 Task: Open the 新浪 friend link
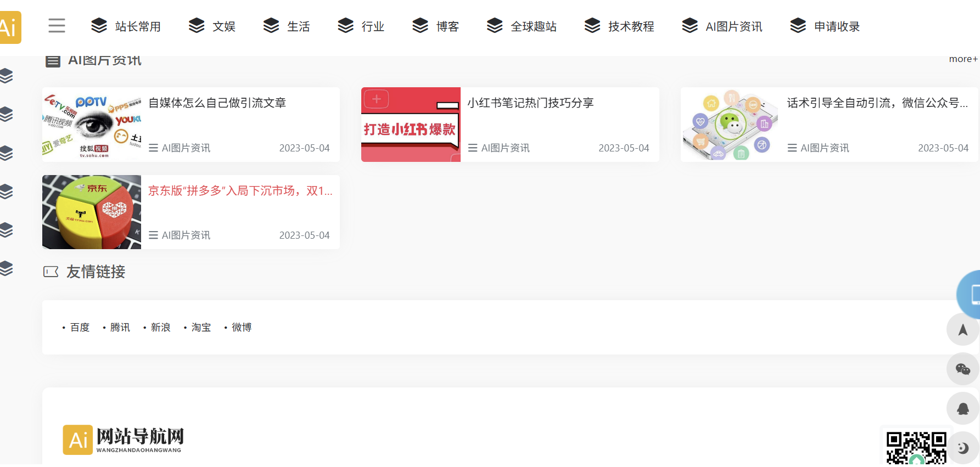pos(160,327)
